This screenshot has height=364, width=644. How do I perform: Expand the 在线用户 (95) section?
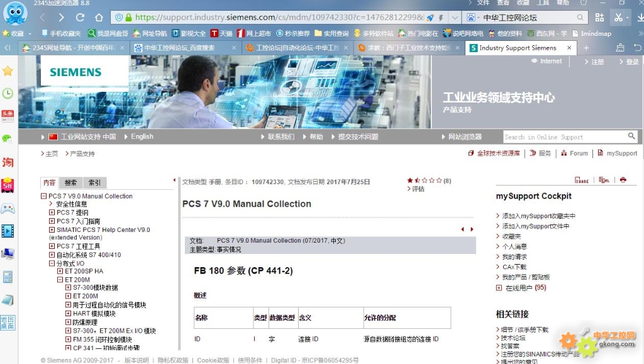click(499, 288)
